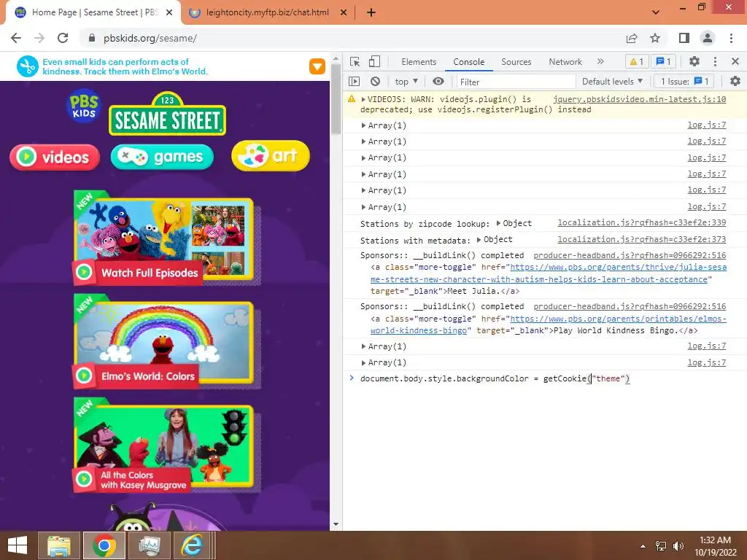The height and width of the screenshot is (560, 747).
Task: Open console settings gear
Action: (735, 82)
